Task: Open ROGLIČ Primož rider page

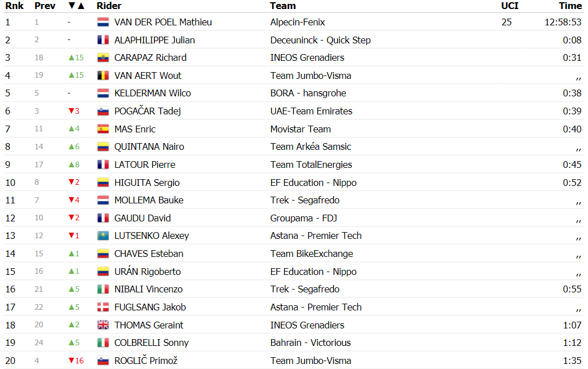Action: tap(146, 361)
